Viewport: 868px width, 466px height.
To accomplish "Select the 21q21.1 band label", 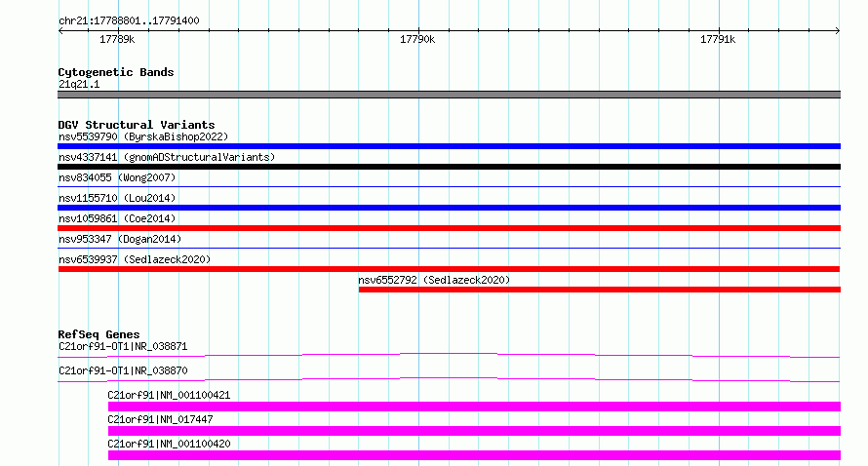I will click(x=79, y=84).
